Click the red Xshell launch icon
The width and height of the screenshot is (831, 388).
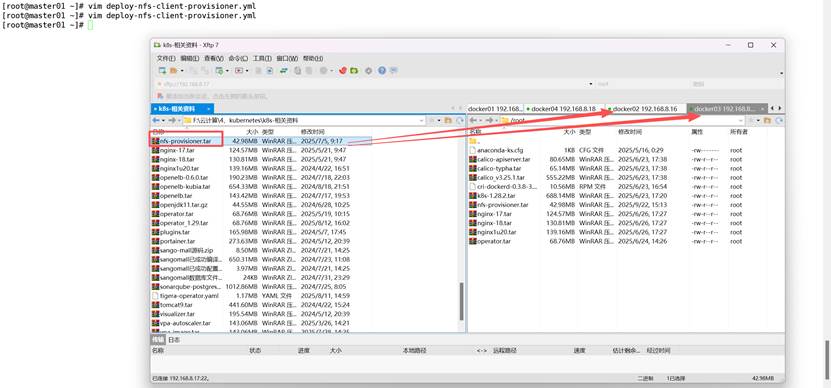(343, 70)
